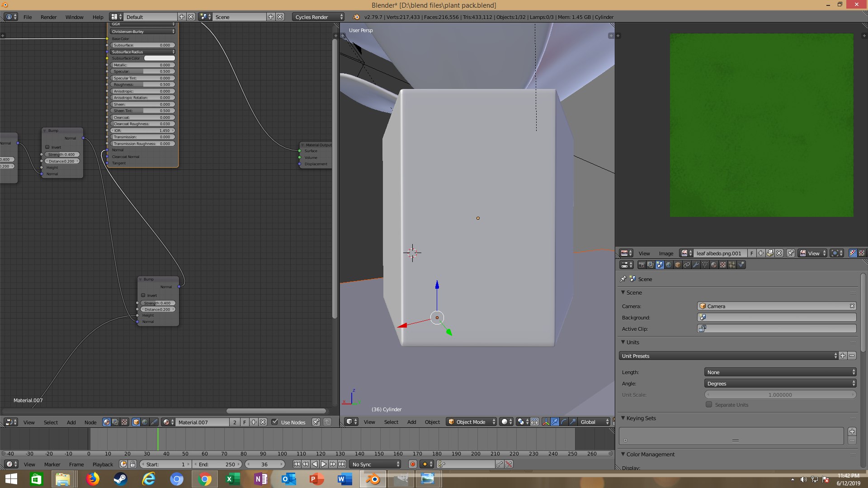Screen dimensions: 868x488
Task: Open the Modifiers wrench properties tab
Action: [696, 265]
